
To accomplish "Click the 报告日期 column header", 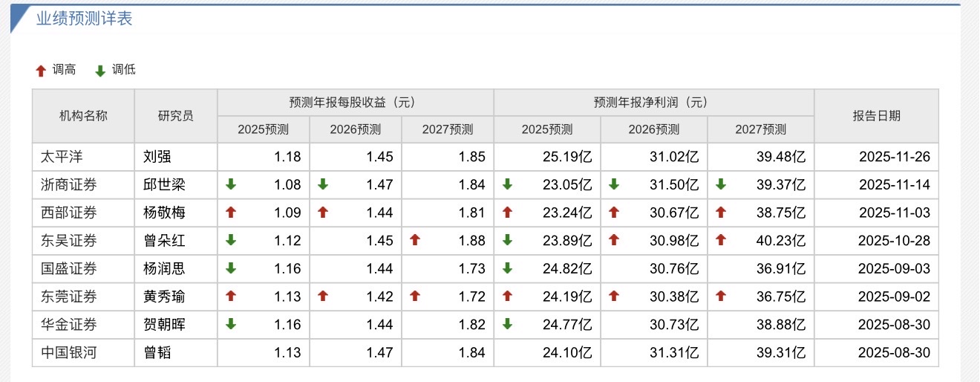I will 876,115.
